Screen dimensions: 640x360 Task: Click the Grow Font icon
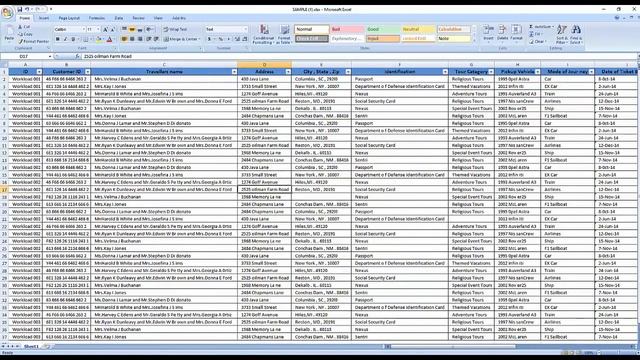click(x=105, y=29)
